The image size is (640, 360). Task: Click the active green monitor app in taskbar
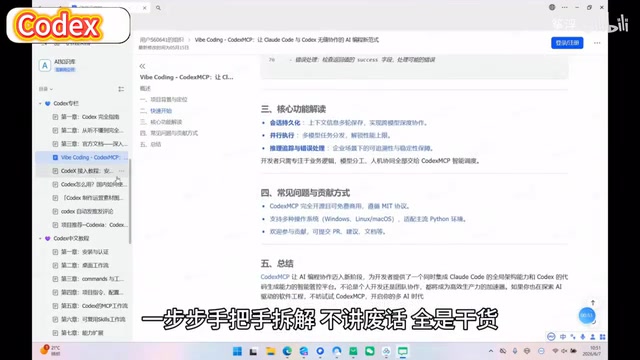pos(403,351)
